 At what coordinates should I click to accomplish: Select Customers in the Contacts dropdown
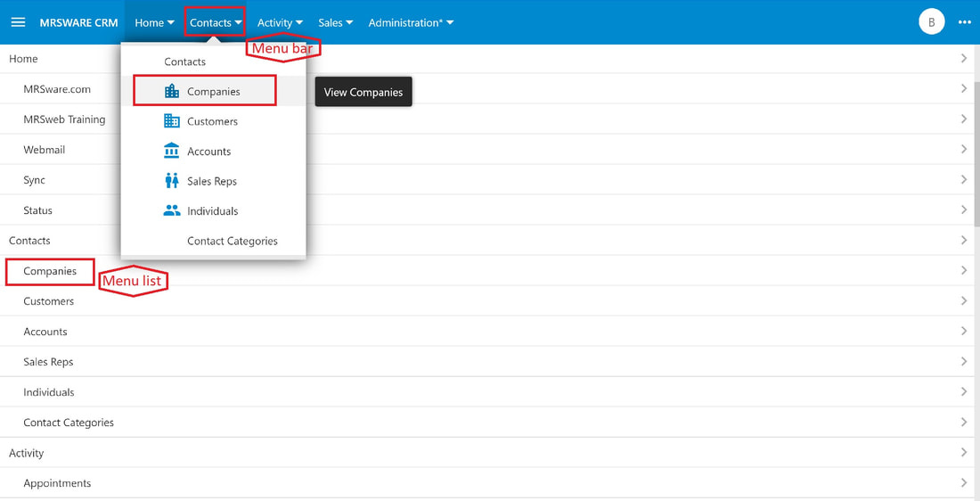[213, 121]
